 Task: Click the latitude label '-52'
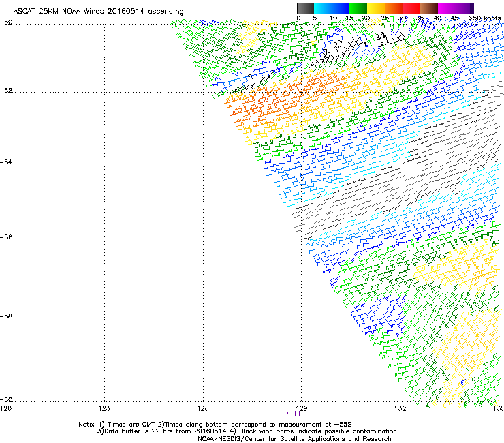(x=6, y=91)
